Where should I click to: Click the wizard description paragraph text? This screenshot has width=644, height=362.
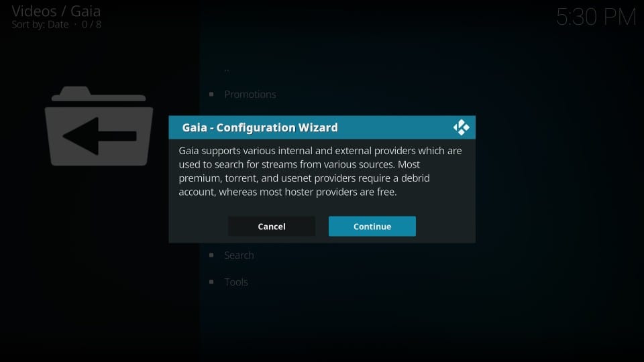[321, 171]
